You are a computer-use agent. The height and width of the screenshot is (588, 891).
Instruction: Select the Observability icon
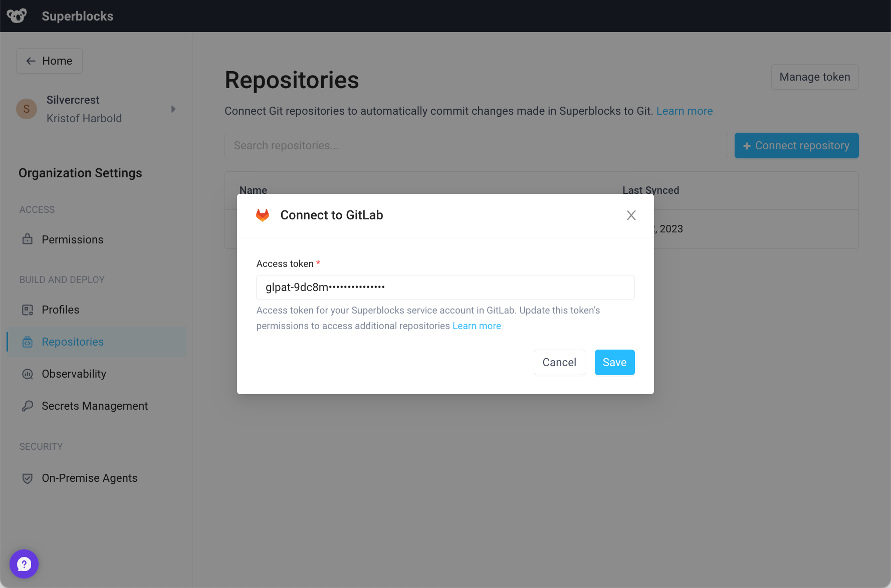coord(28,374)
